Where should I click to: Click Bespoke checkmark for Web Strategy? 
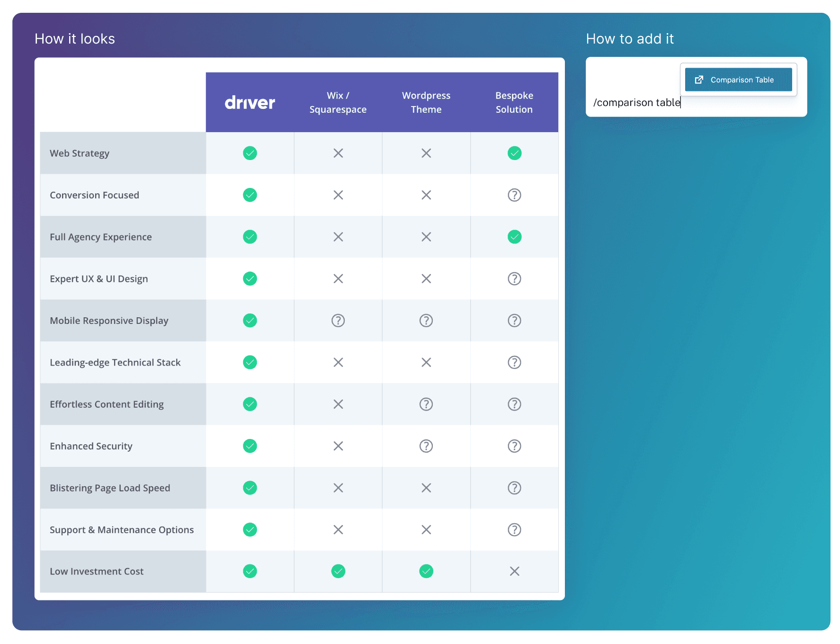click(x=515, y=153)
